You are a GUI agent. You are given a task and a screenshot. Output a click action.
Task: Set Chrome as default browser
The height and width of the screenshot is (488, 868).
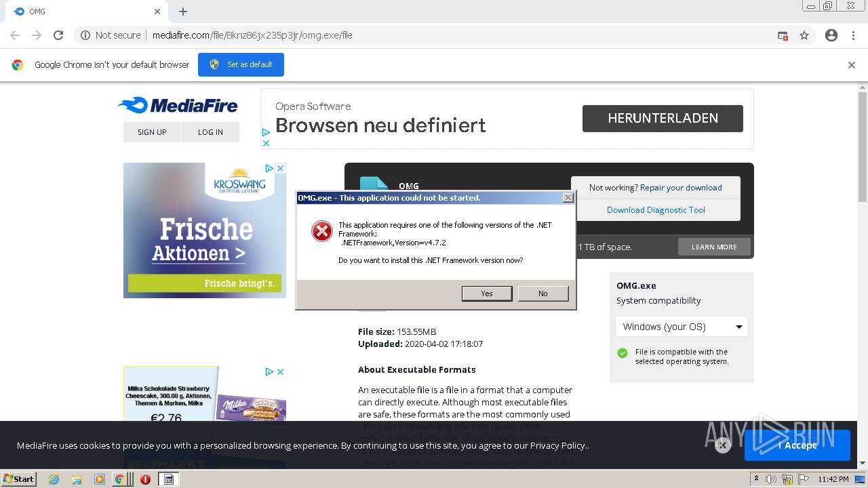point(241,64)
